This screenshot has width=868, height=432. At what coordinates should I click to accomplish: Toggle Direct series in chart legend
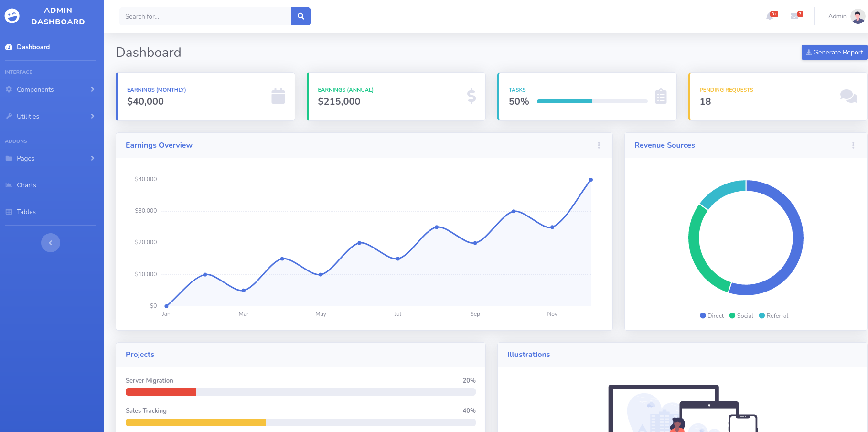[712, 316]
